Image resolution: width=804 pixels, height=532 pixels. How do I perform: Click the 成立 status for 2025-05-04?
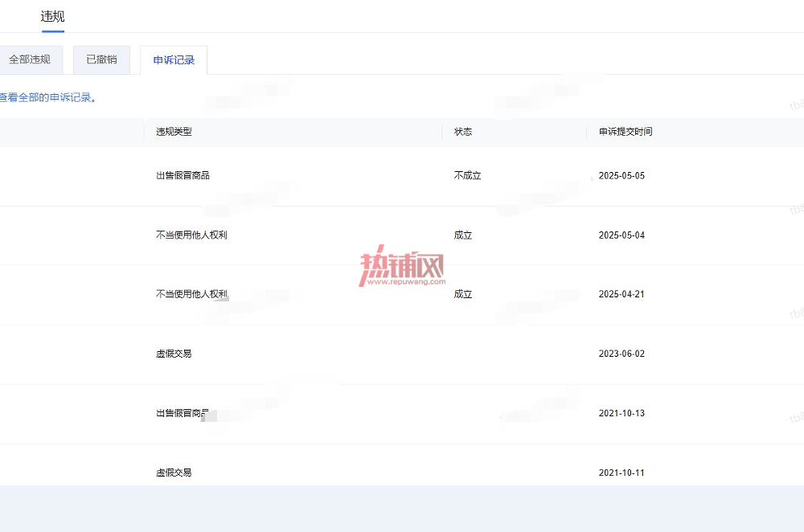click(463, 235)
